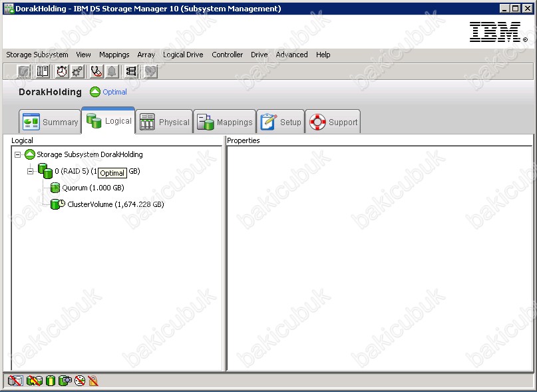Click the green subsystem status tree icon
Viewport: 537px width, 392px height.
30,154
